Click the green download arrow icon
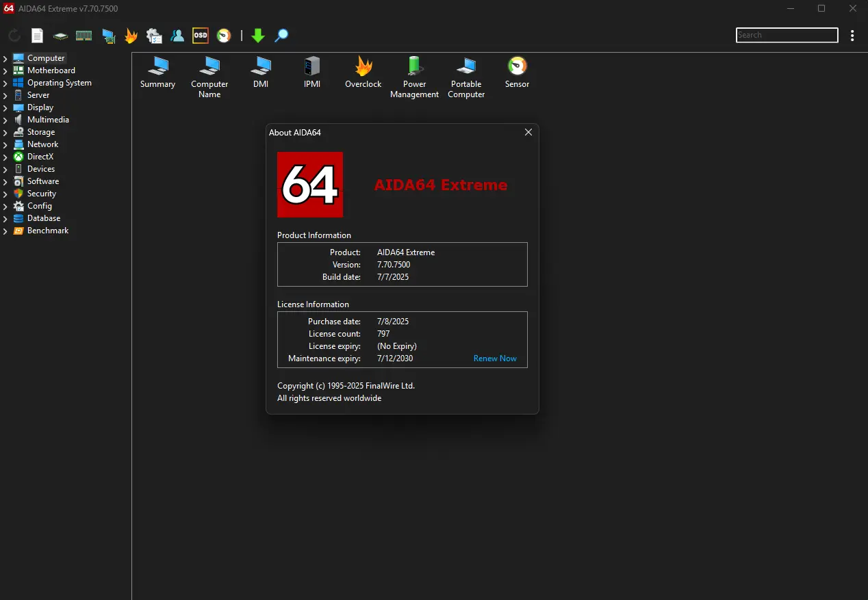 [x=258, y=36]
